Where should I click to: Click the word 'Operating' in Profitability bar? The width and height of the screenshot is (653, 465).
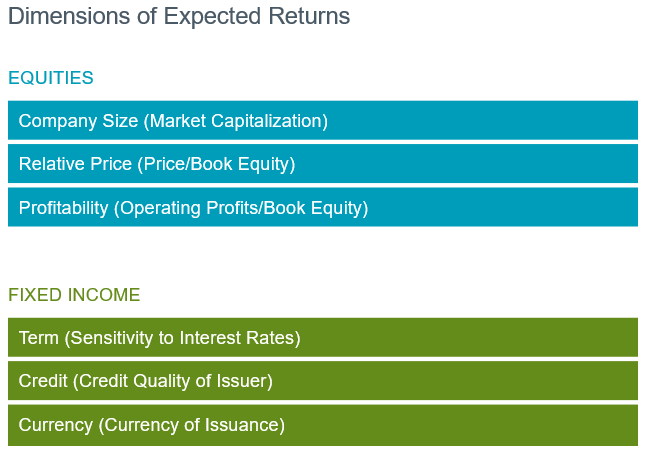161,208
